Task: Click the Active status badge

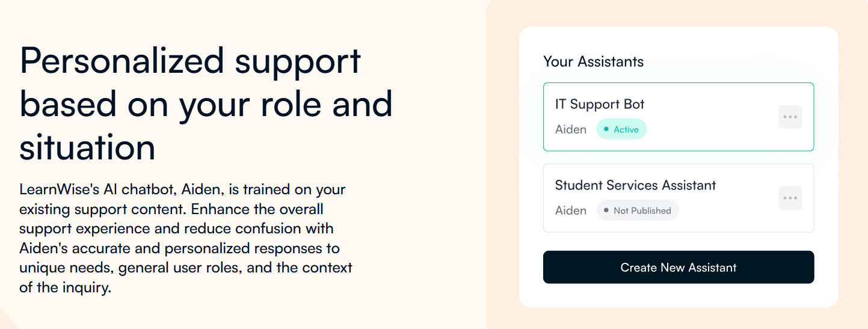Action: point(621,129)
